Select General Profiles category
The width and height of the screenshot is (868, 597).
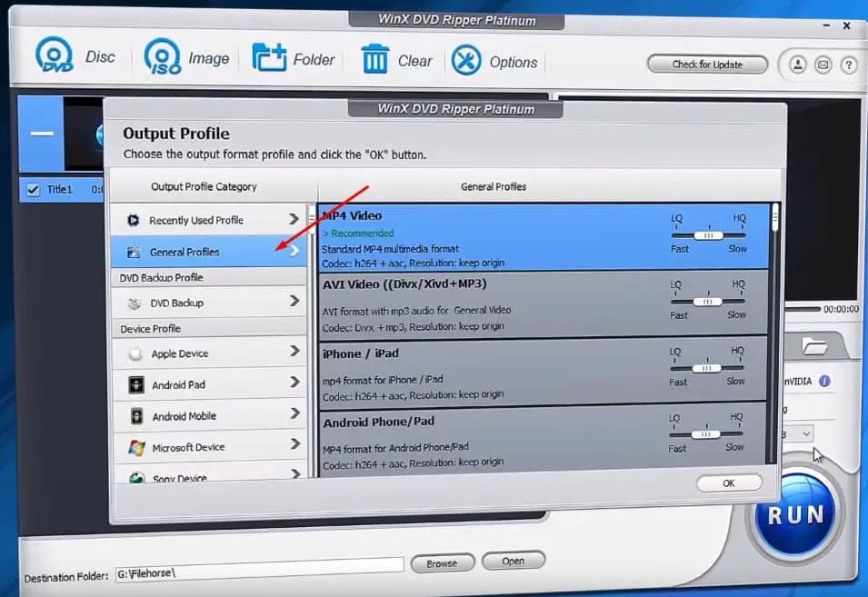click(x=209, y=252)
